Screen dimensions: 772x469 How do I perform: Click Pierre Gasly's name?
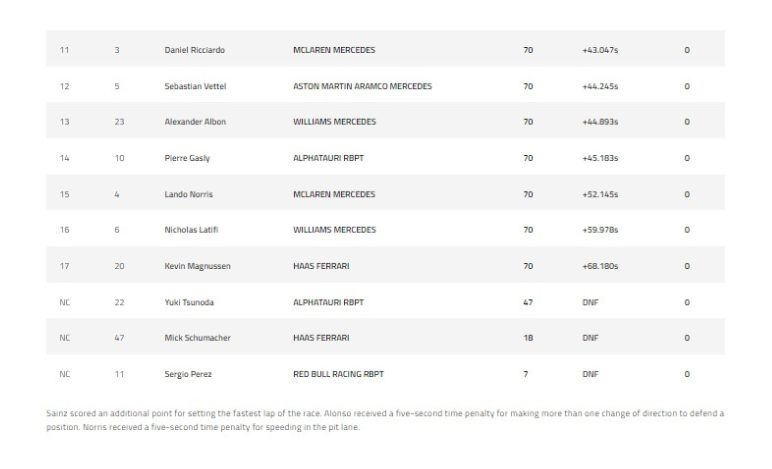point(187,158)
